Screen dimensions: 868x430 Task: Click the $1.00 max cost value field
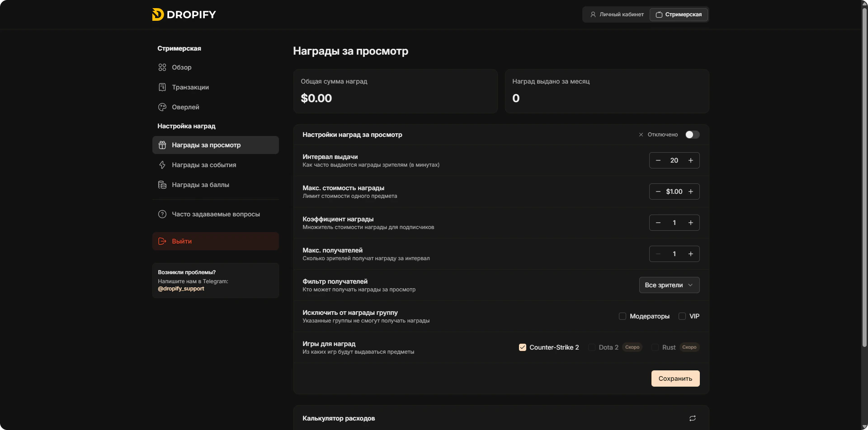point(674,192)
